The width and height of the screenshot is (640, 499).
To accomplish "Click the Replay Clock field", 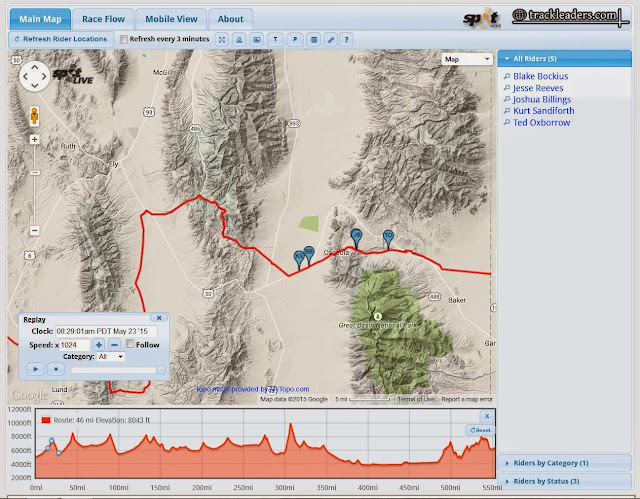I will point(106,331).
